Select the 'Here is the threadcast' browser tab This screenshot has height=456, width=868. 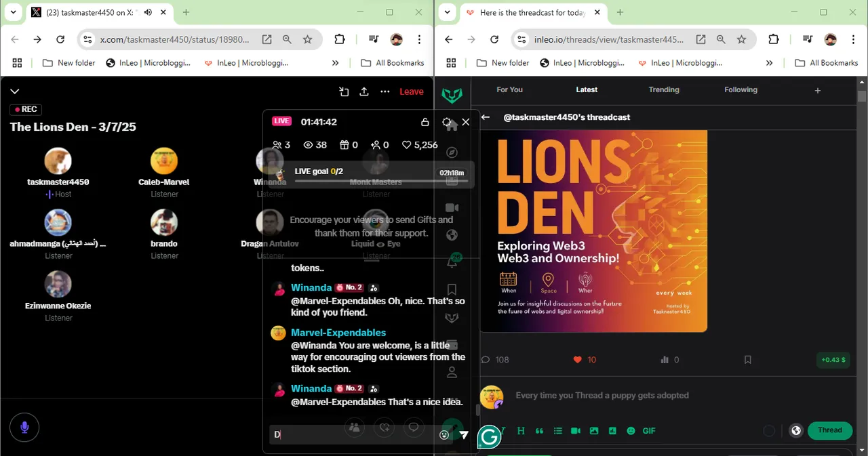click(x=532, y=12)
